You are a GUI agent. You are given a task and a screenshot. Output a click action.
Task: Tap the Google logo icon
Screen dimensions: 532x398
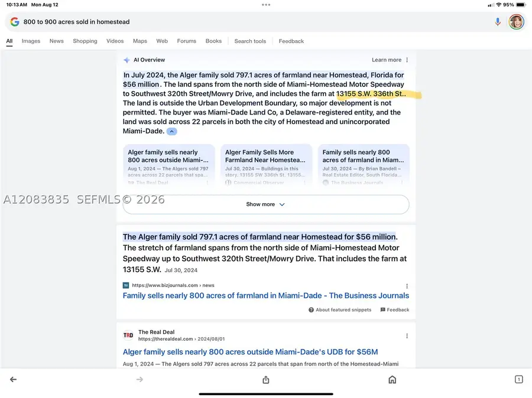15,22
